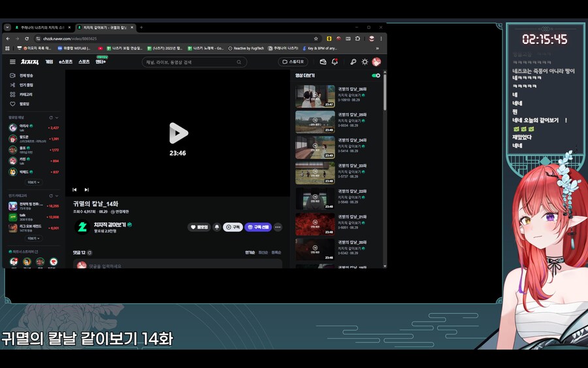Open the more options menu beside 구독 선물
This screenshot has width=588, height=368.
coord(278,227)
